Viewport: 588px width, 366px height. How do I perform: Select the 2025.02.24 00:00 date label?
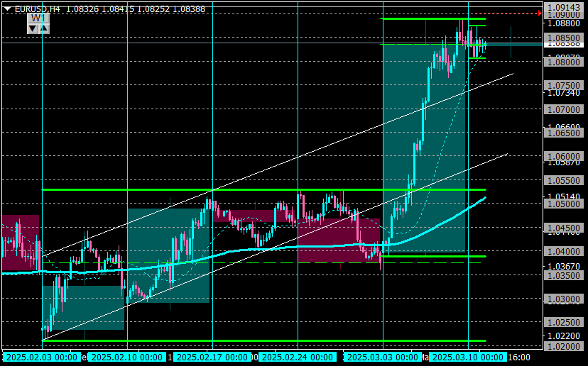coord(298,357)
